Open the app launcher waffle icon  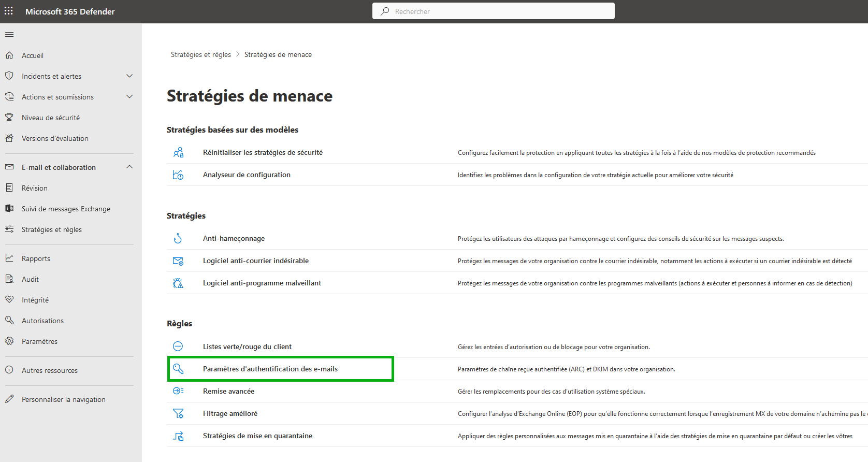(9, 11)
